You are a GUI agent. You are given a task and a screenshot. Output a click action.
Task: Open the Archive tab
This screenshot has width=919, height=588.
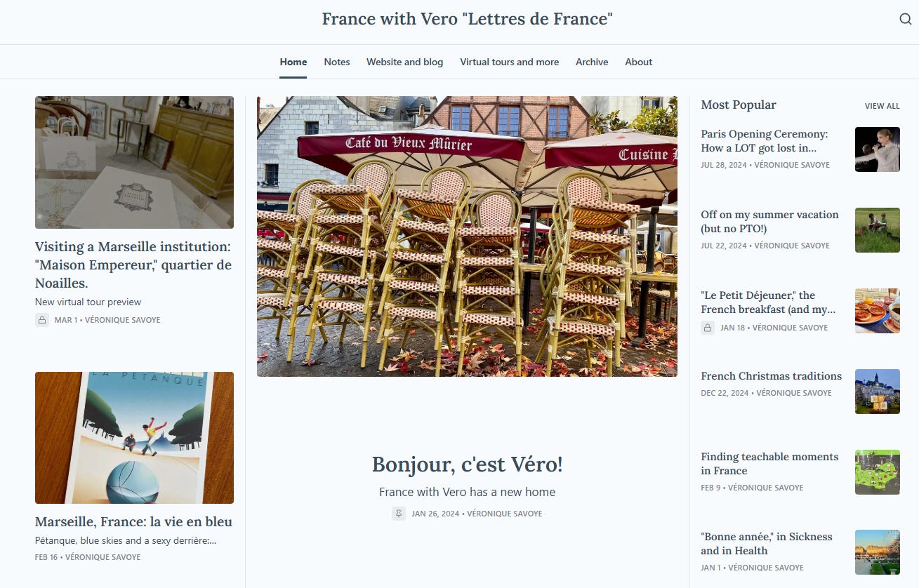(592, 62)
